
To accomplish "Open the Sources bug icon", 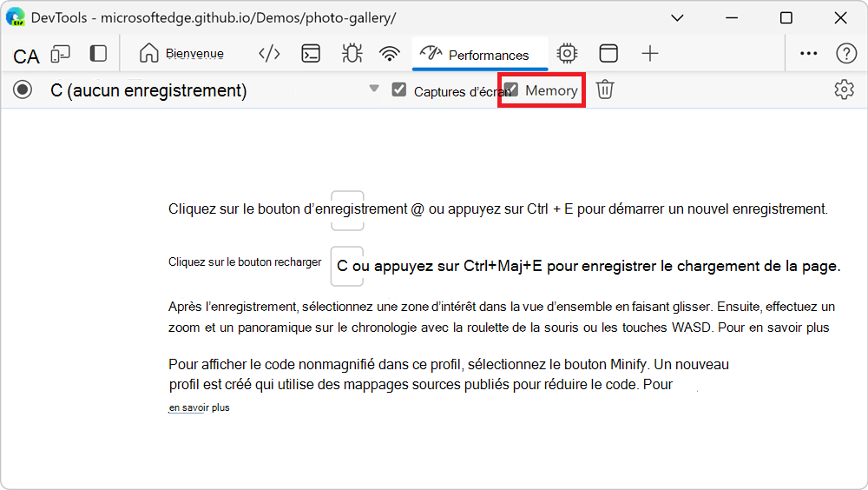I will 352,54.
